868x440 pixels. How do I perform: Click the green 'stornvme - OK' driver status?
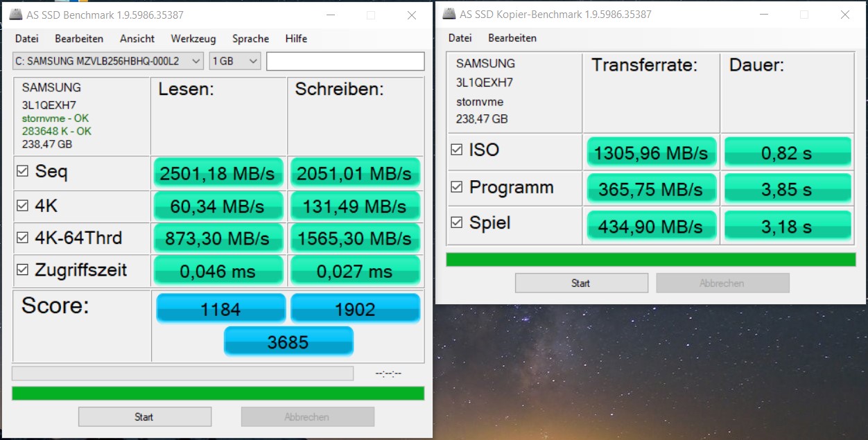(x=55, y=118)
